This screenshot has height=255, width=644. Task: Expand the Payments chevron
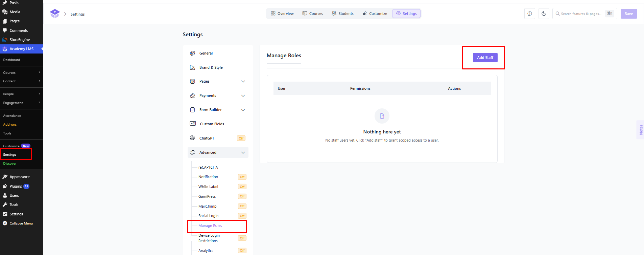click(243, 96)
